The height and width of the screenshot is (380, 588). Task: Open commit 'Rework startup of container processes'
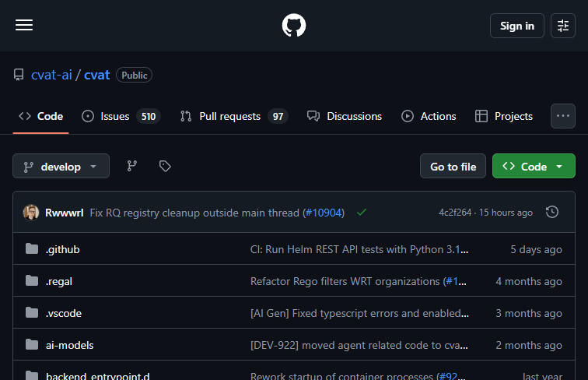click(341, 375)
